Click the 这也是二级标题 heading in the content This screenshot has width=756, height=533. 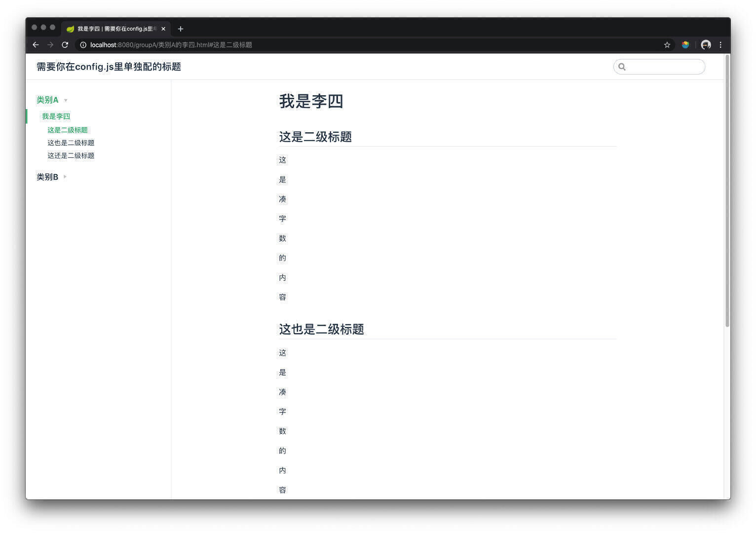[x=321, y=329]
